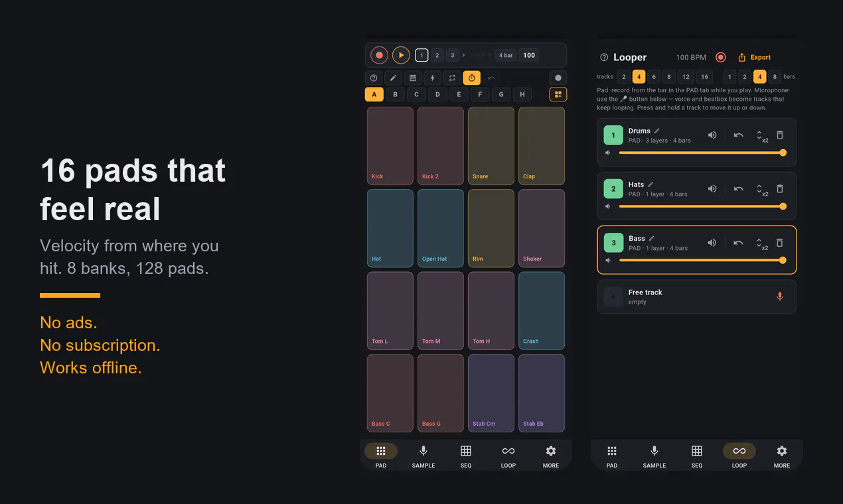Viewport: 843px width, 504px height.
Task: Undo last layer on Drums track
Action: point(738,135)
